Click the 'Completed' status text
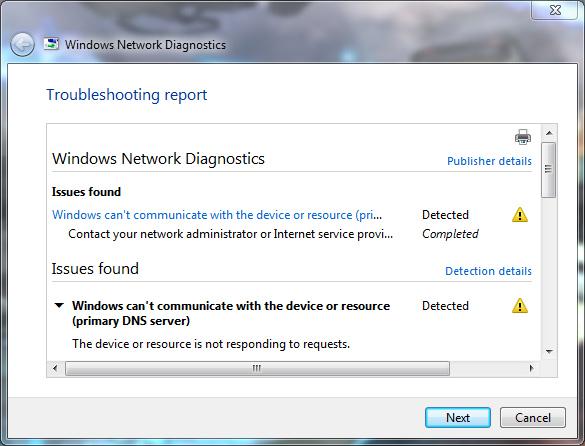The height and width of the screenshot is (446, 585). (x=450, y=234)
